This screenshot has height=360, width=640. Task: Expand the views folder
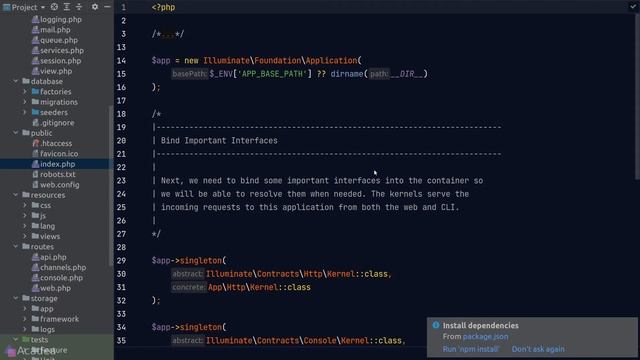pos(25,236)
